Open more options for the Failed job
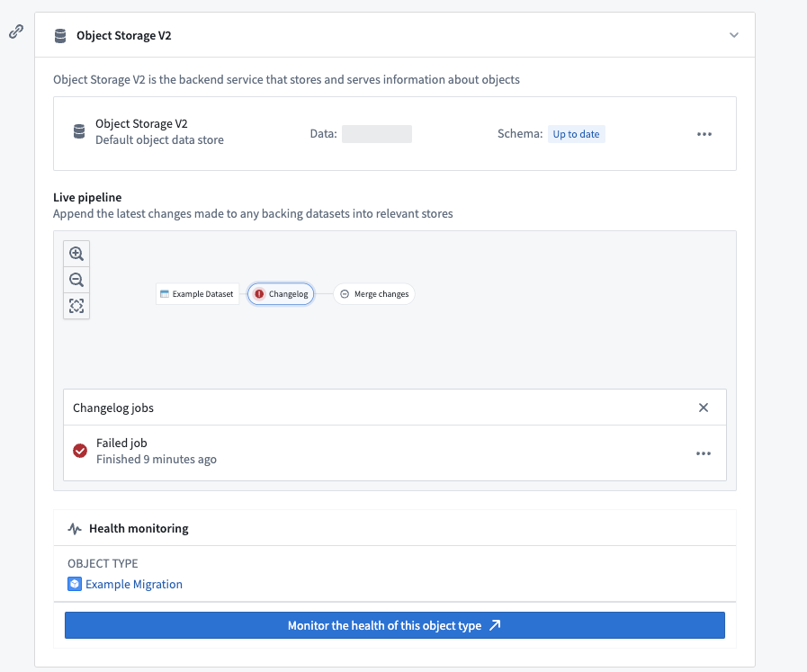The height and width of the screenshot is (672, 807). click(704, 453)
